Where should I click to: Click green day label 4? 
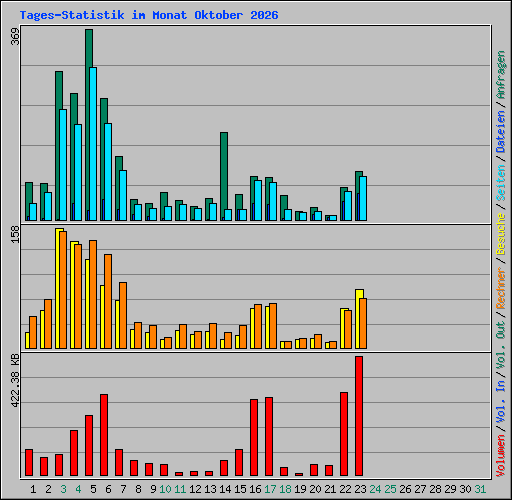pos(78,489)
